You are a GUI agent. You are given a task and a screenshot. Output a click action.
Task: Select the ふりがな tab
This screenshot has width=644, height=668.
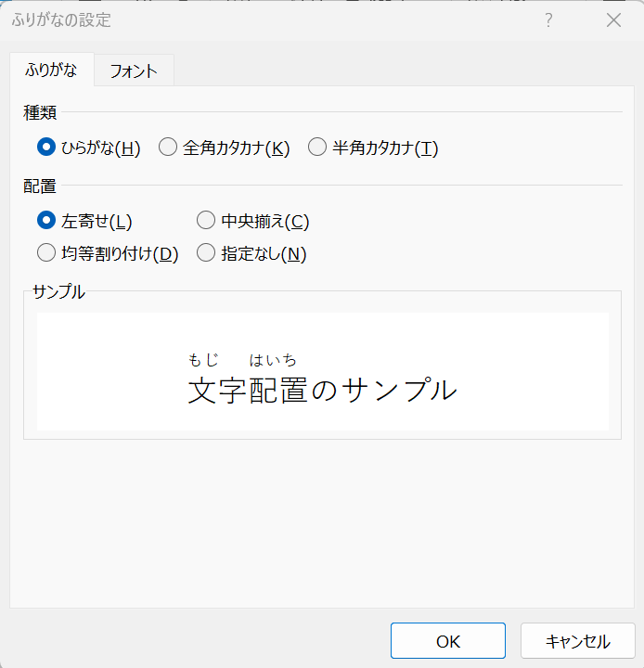pyautogui.click(x=52, y=70)
